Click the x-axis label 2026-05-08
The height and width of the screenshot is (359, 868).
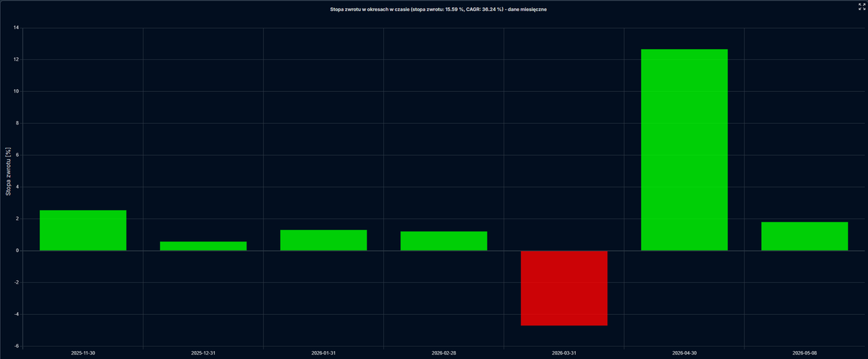point(804,353)
